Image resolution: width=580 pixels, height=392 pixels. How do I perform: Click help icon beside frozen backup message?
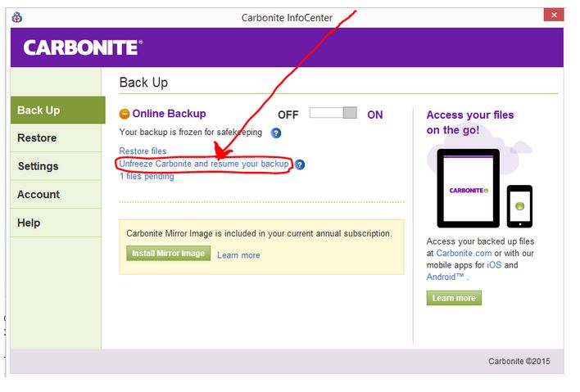tap(276, 133)
